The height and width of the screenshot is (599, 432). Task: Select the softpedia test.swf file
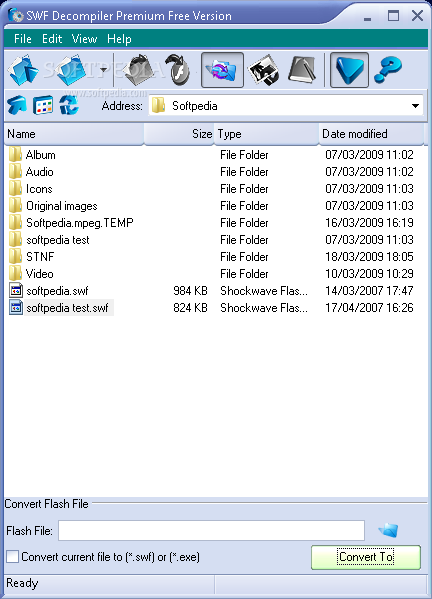pyautogui.click(x=68, y=308)
